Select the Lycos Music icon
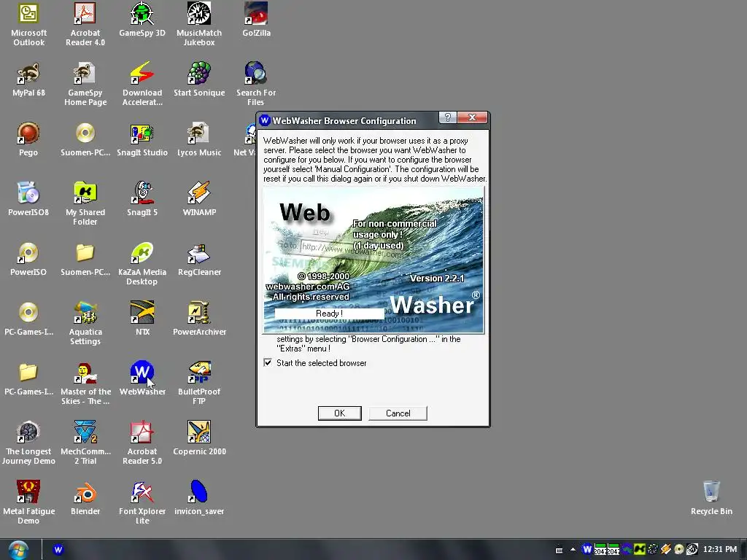This screenshot has width=747, height=560. (199, 139)
